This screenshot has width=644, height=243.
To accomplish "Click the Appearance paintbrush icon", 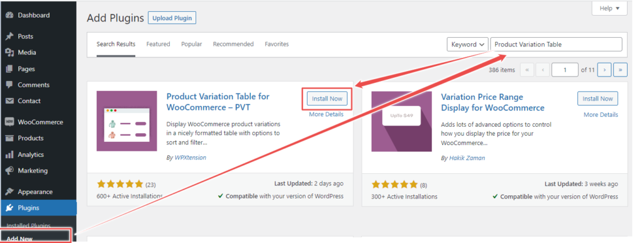I will click(x=9, y=192).
